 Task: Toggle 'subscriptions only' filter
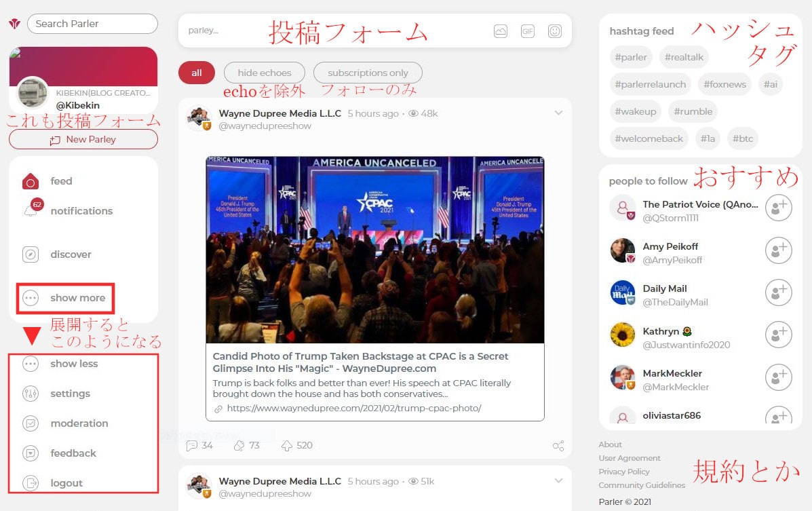point(368,73)
